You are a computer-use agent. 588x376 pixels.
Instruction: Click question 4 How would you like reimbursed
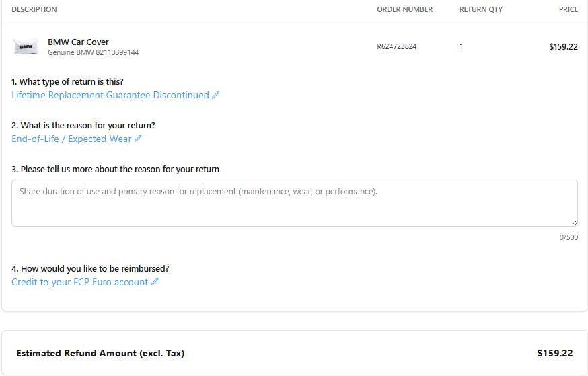tap(90, 269)
